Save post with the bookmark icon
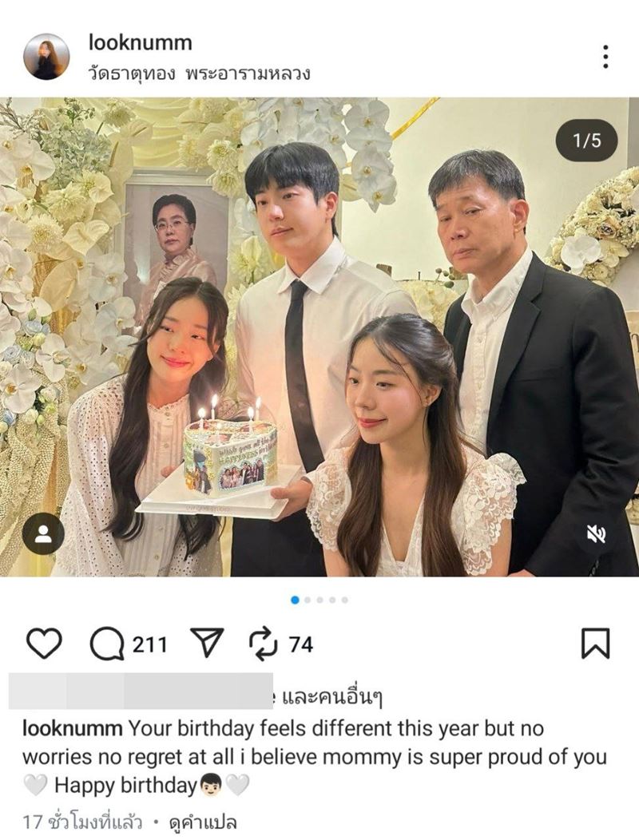This screenshot has height=840, width=639. pos(596,644)
